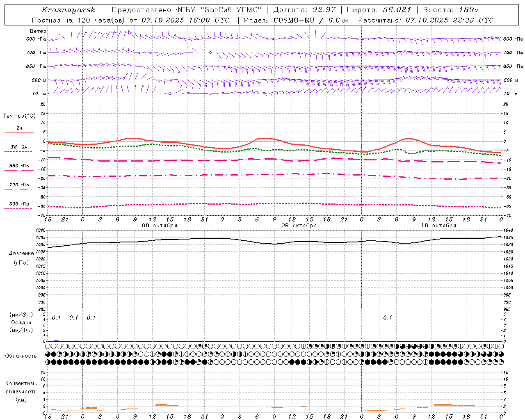Screen dimensions: 525x420
Task: Click the Ветер panel label
Action: tap(38, 31)
